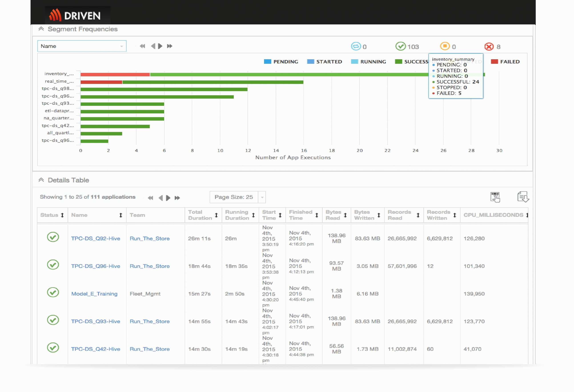
Task: Click the failed status filter icon
Action: (x=489, y=46)
